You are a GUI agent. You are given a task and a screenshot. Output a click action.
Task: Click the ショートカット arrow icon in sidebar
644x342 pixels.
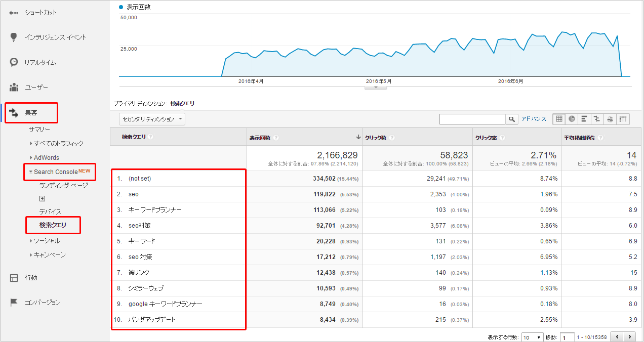14,12
